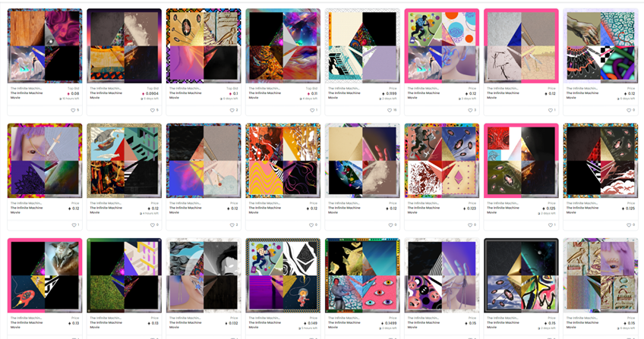Open collection link on the 0.08 bid card
644x339 pixels.
click(x=26, y=88)
